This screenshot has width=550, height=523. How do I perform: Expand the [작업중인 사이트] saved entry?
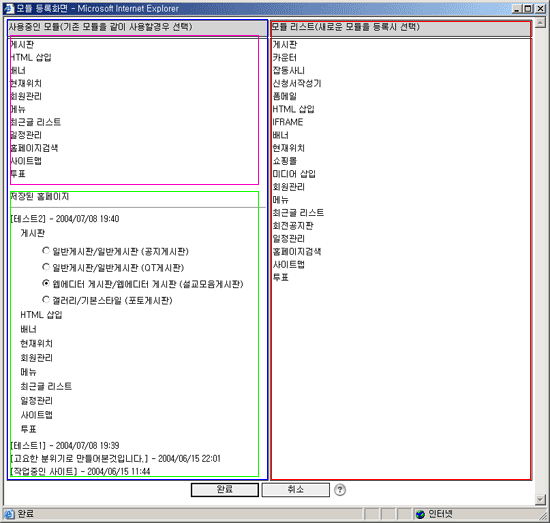tap(80, 471)
